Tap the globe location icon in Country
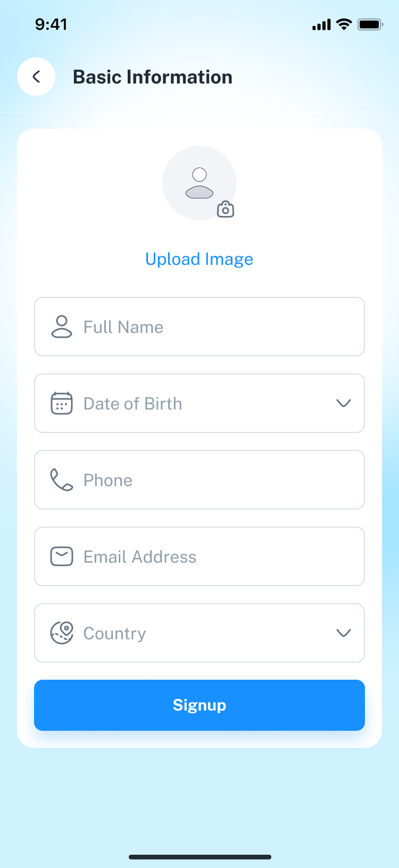The height and width of the screenshot is (868, 399). pyautogui.click(x=62, y=633)
